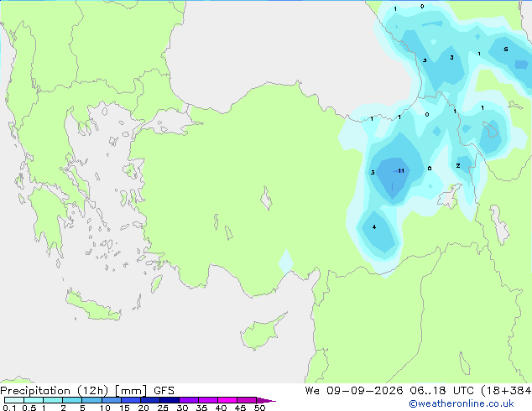The width and height of the screenshot is (532, 411).
Task: Click the island of Crete on map
Action: [x=92, y=305]
